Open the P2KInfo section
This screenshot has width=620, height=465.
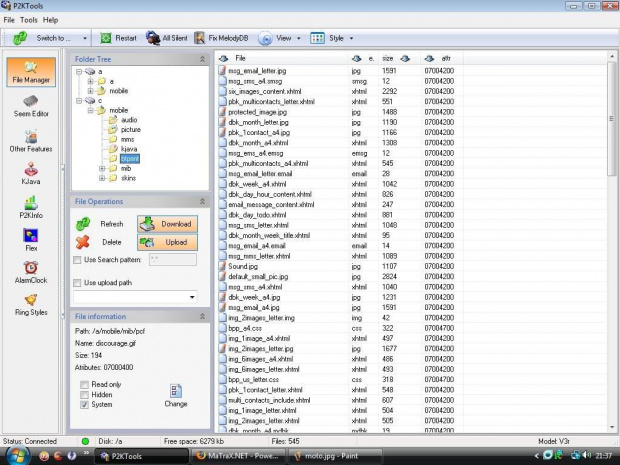click(x=30, y=207)
